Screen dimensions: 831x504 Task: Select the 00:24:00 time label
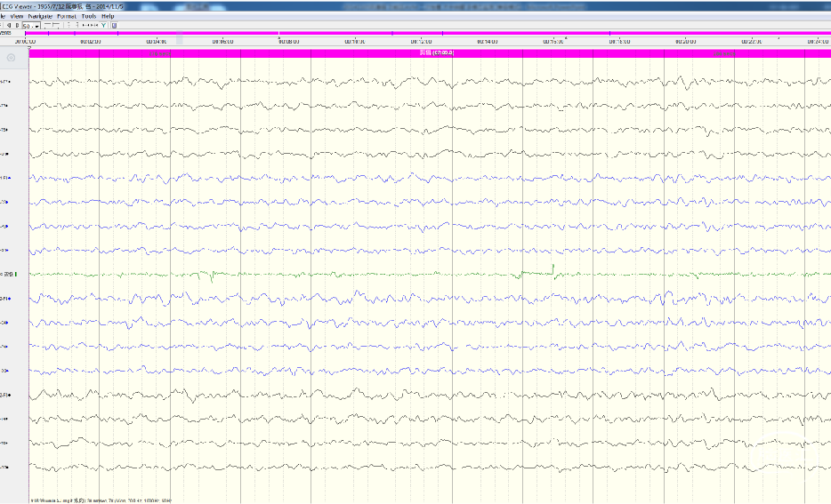(818, 41)
